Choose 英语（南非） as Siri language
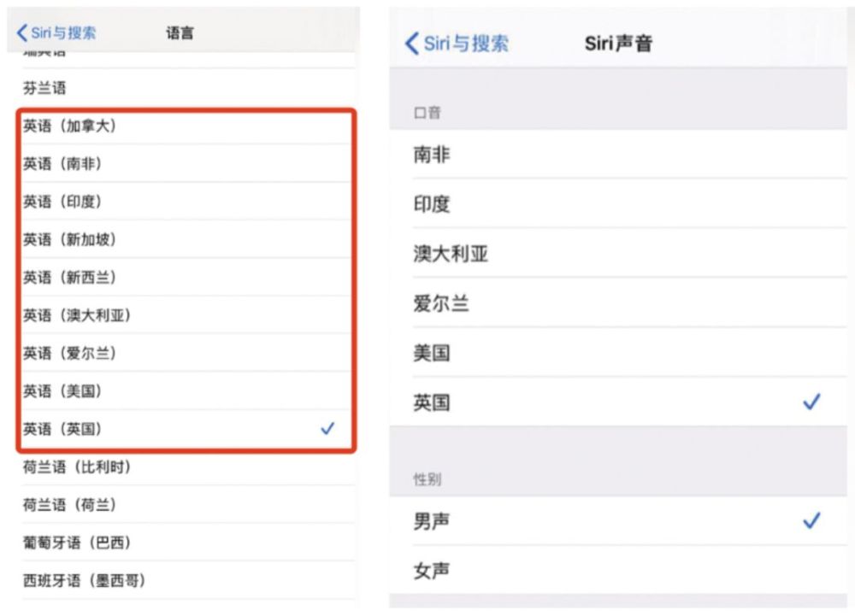The image size is (855, 616). pyautogui.click(x=62, y=164)
